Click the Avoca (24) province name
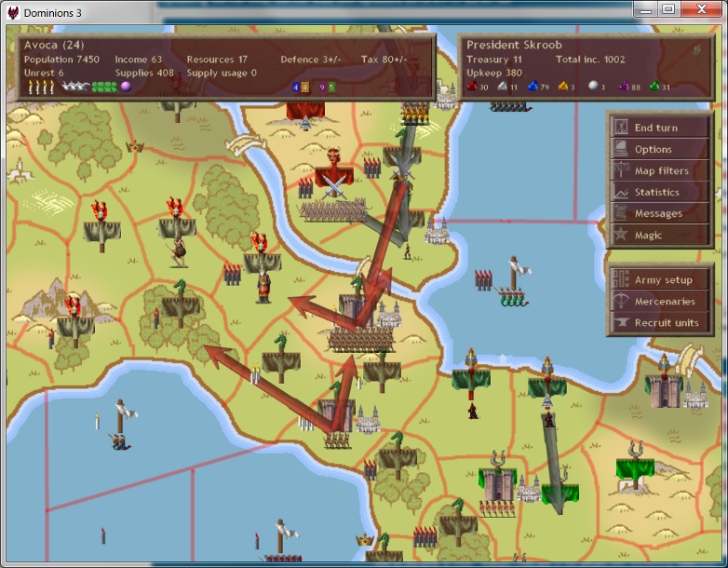Screen dimensions: 728x568 pyautogui.click(x=54, y=45)
